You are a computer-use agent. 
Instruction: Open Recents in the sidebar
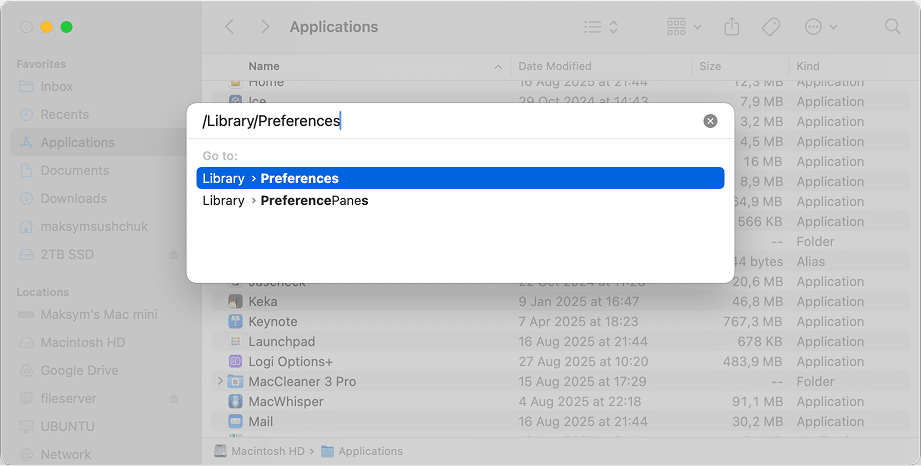[65, 115]
